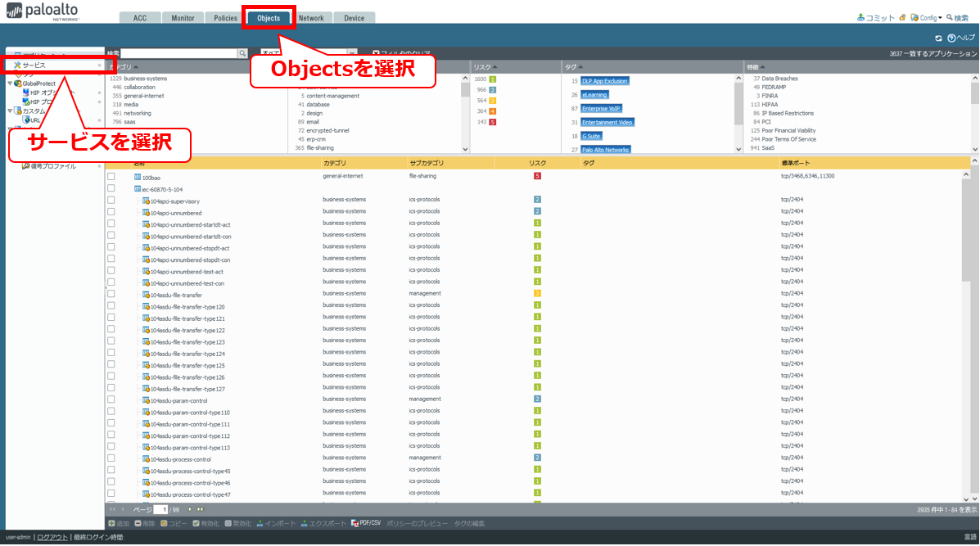Check the box for 104apci-unnumbered
The image size is (980, 546).
(x=111, y=212)
